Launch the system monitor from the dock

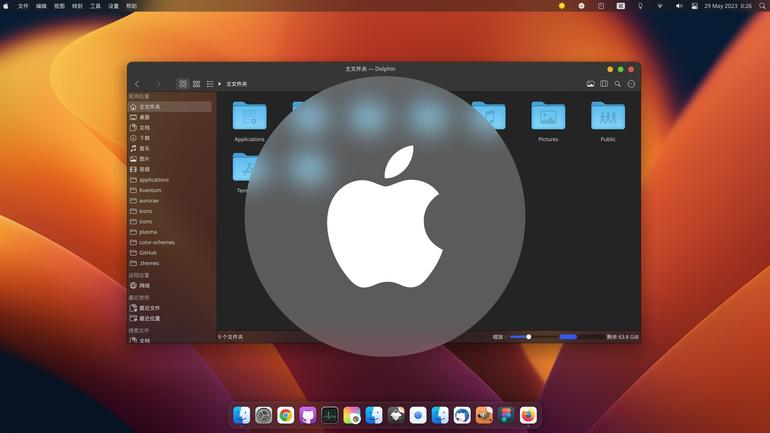pos(330,415)
